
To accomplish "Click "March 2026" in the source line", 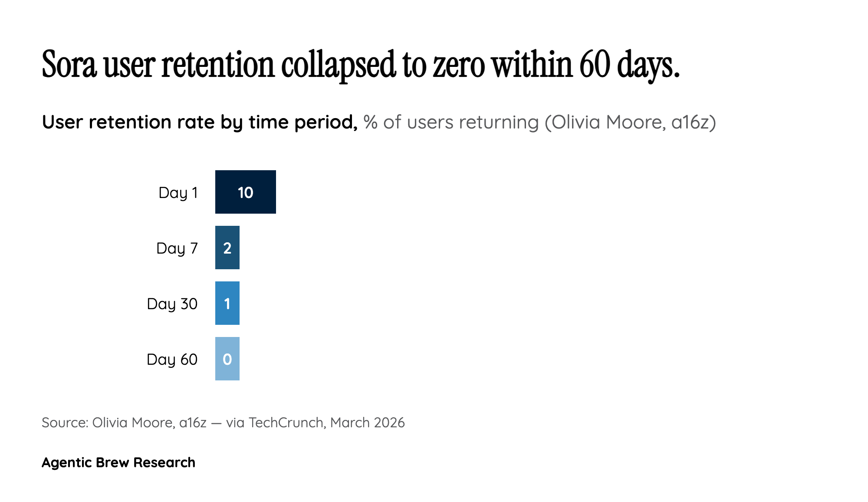I will 367,423.
